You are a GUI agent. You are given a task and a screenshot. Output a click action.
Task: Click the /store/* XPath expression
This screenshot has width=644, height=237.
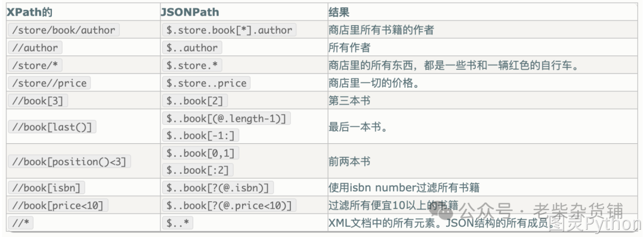tap(35, 66)
